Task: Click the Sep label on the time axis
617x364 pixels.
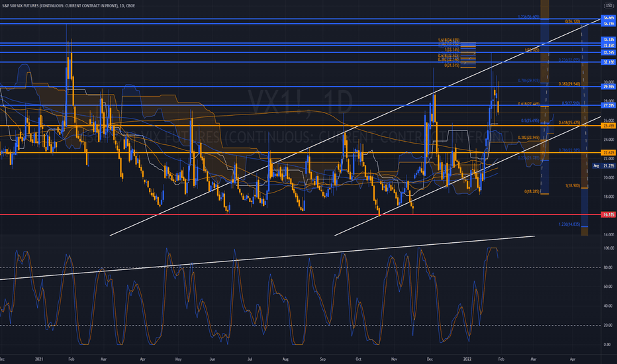Action: coord(322,359)
